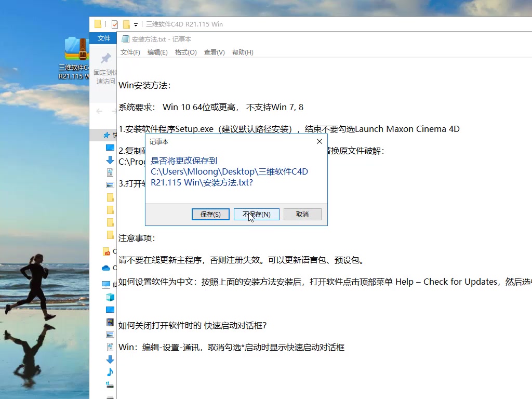Click the 保存(S) button in the dialog
This screenshot has height=399, width=532.
click(x=210, y=215)
